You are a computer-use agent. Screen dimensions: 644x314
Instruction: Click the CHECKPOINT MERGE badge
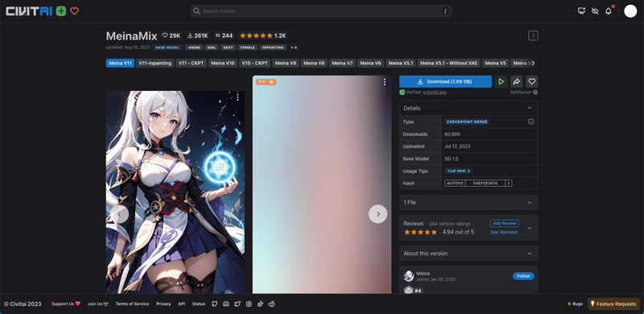pyautogui.click(x=467, y=122)
